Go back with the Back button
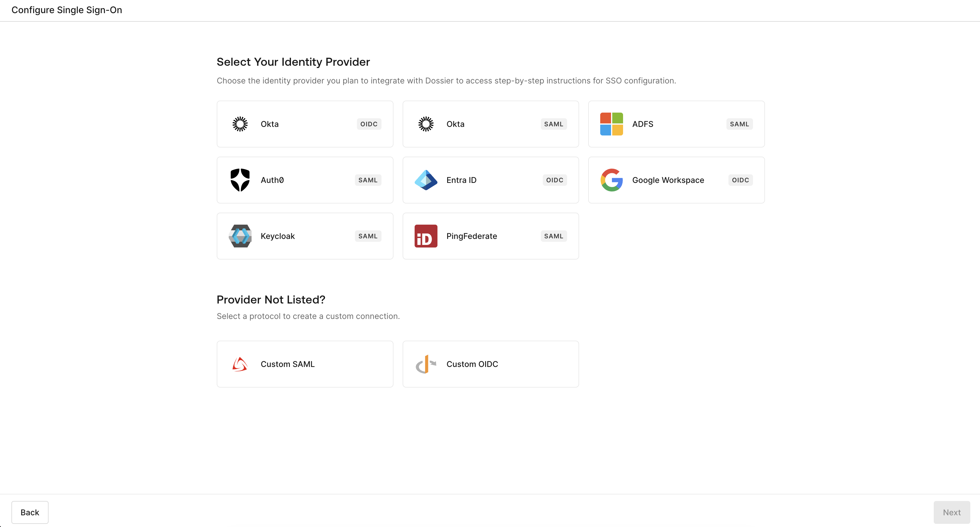The height and width of the screenshot is (527, 980). (x=30, y=512)
